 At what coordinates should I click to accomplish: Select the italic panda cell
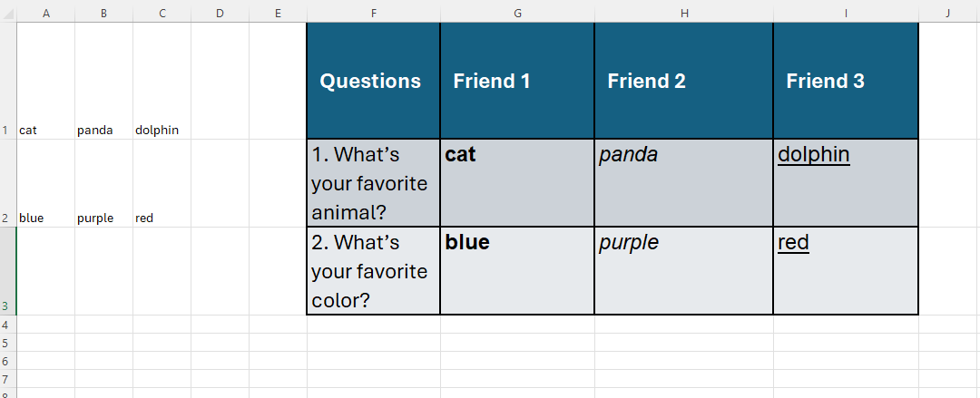point(684,183)
